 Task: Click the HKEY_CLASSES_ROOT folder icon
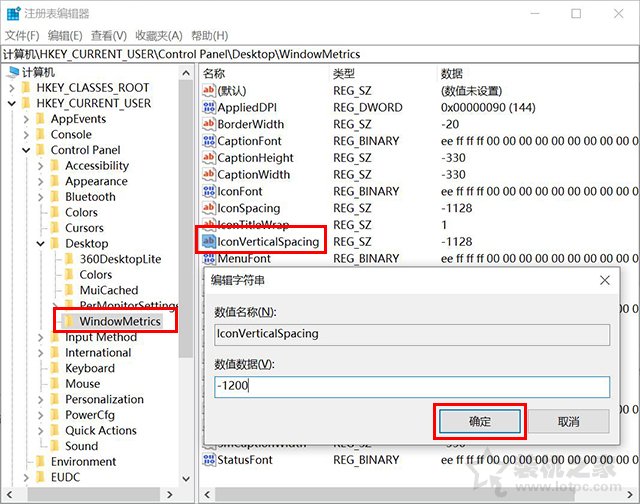26,88
